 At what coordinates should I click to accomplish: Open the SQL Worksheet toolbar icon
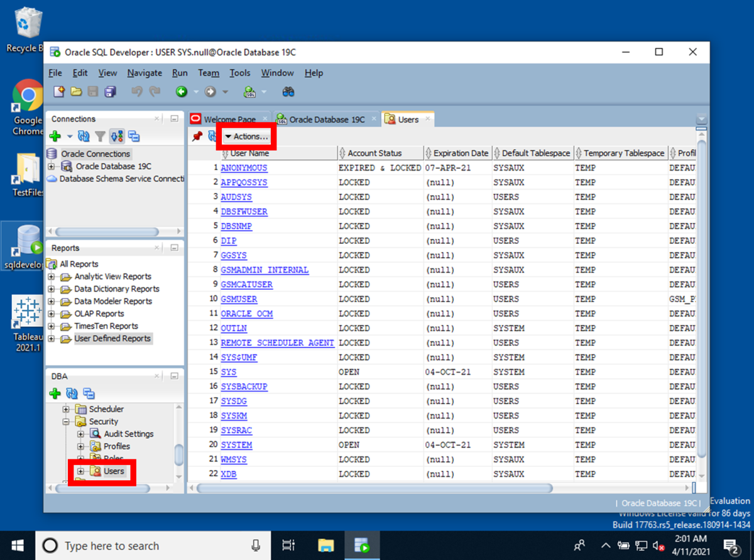249,92
